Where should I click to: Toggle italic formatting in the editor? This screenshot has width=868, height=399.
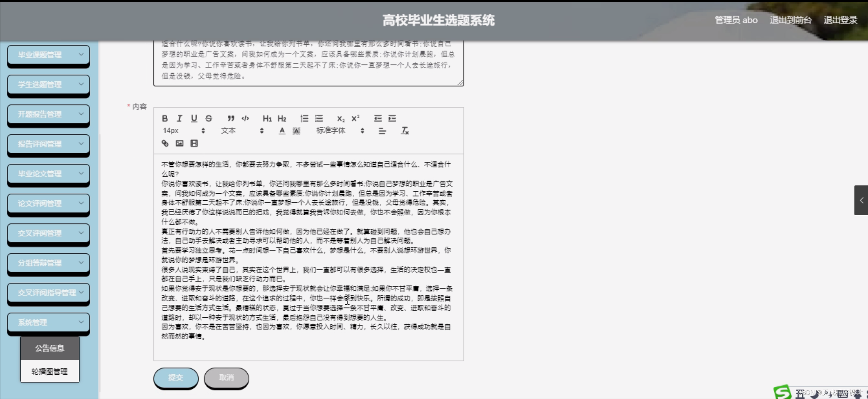180,118
